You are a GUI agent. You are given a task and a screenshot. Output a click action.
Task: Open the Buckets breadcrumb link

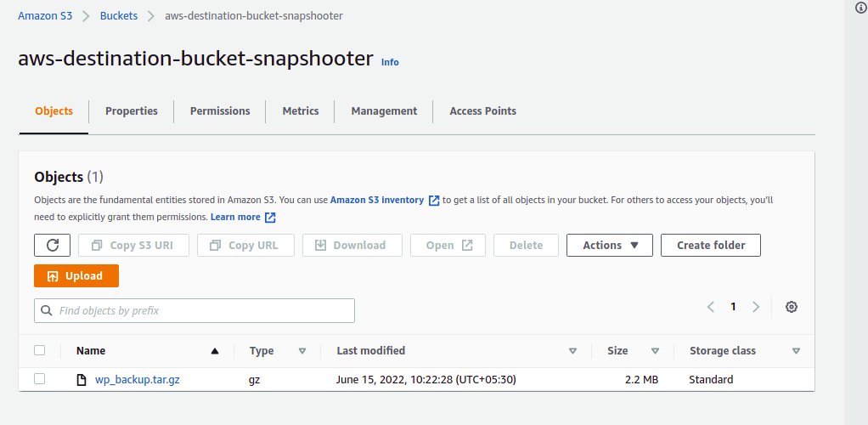click(x=118, y=15)
